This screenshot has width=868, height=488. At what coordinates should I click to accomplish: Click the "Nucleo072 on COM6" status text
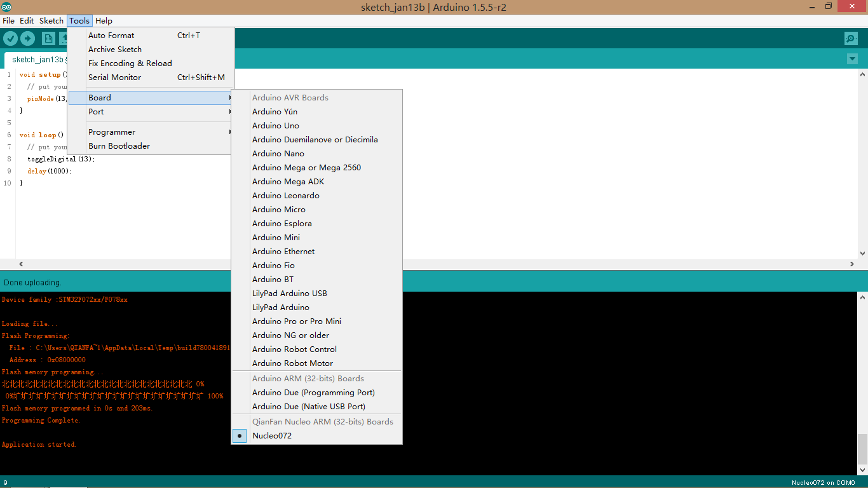pyautogui.click(x=823, y=483)
